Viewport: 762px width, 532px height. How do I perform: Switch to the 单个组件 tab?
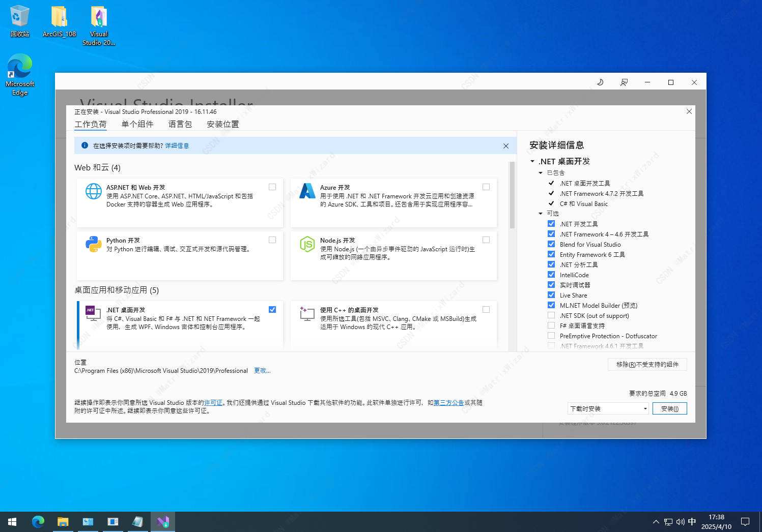137,124
